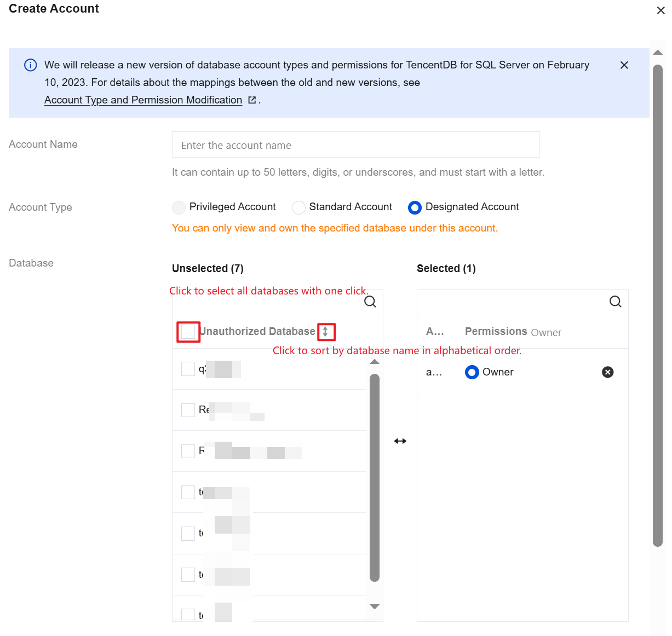Viewport: 672px width, 636px height.
Task: Click the search icon in Unselected panel
Action: click(x=370, y=302)
